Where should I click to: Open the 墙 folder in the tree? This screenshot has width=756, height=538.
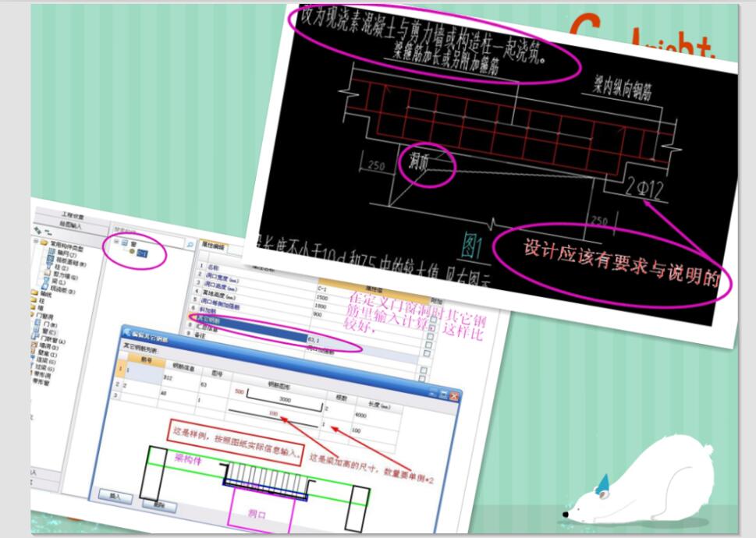click(37, 307)
